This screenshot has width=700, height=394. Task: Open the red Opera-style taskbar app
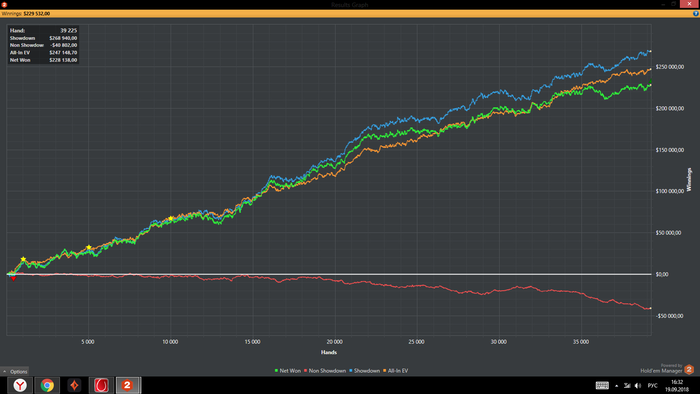pos(101,385)
